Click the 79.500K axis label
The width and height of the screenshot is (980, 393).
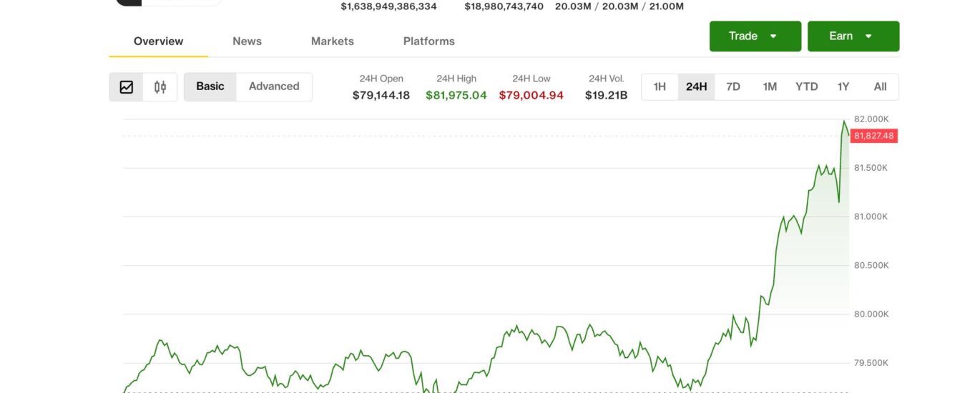871,363
